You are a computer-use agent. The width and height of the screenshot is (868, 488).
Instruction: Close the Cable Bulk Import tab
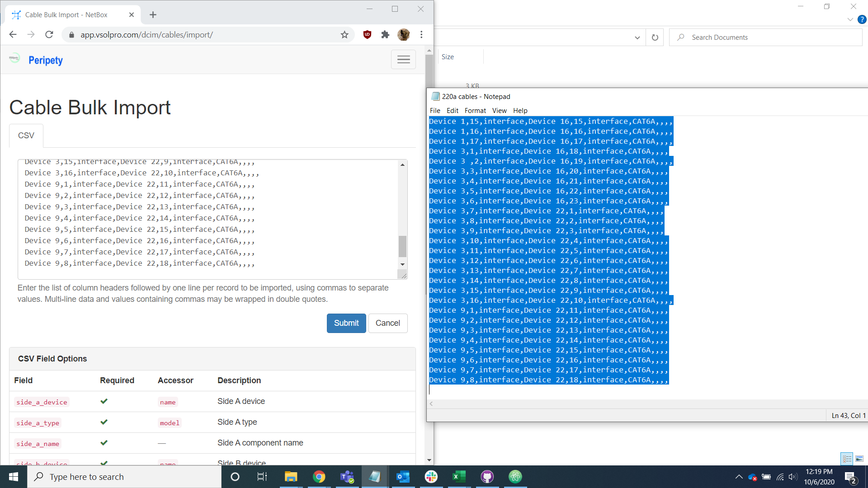coord(132,15)
